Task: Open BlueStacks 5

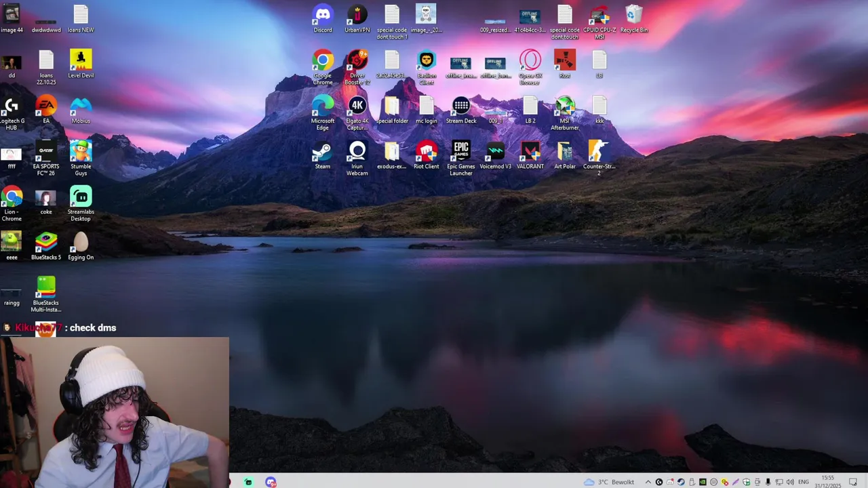Action: 46,245
